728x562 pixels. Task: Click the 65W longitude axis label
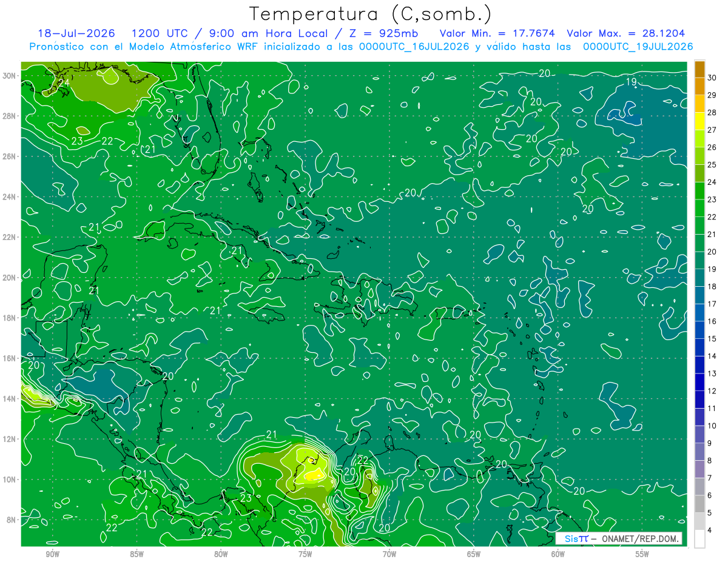[474, 554]
